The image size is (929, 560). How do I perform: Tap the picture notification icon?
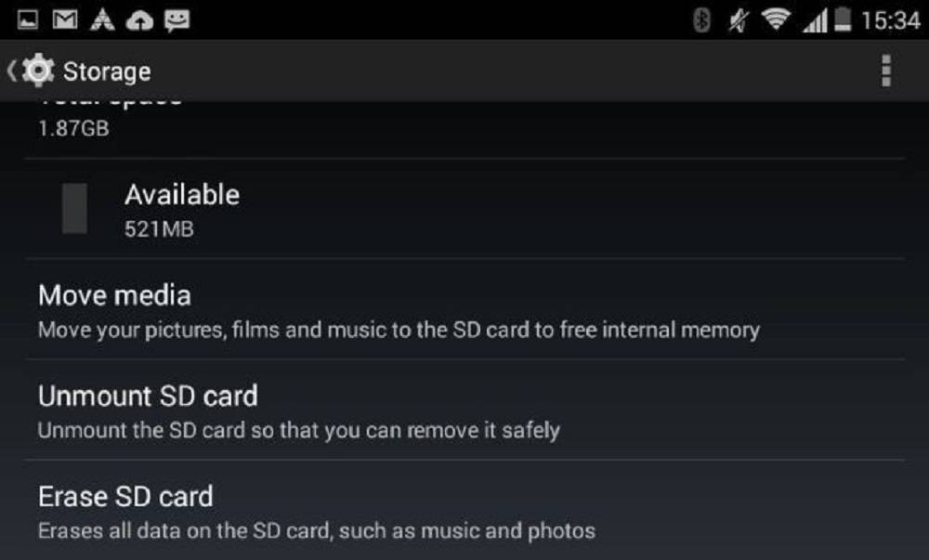point(27,20)
